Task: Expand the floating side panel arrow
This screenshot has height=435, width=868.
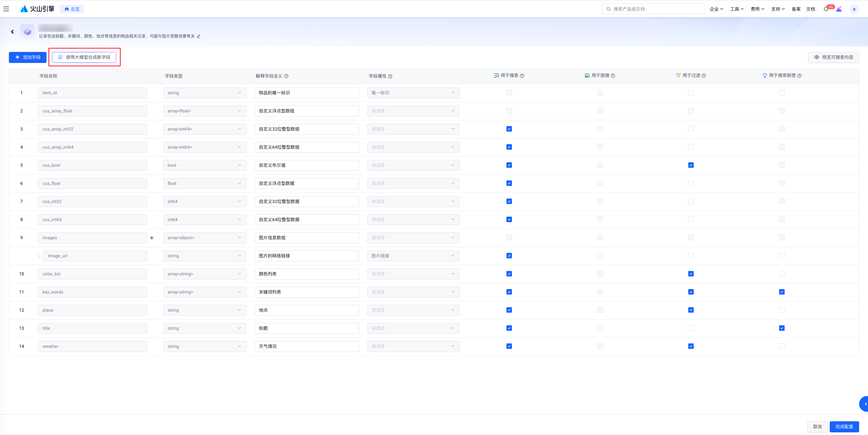Action: pos(865,404)
